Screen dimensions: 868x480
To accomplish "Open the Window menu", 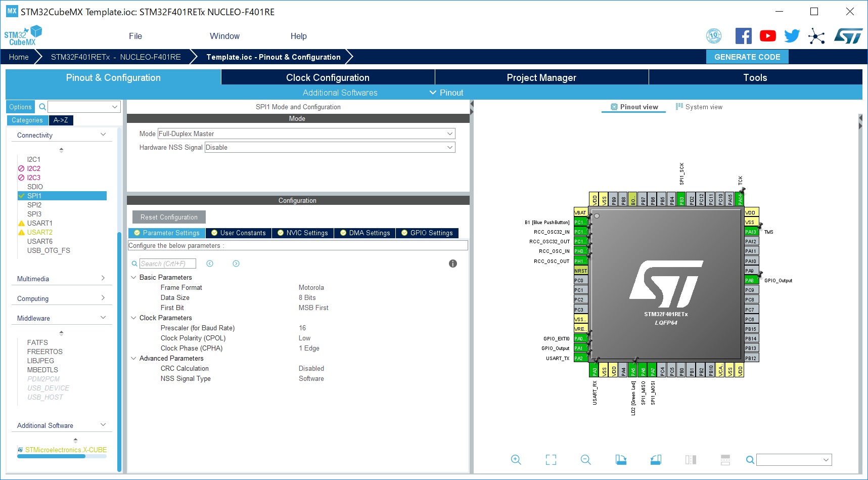I will (224, 36).
